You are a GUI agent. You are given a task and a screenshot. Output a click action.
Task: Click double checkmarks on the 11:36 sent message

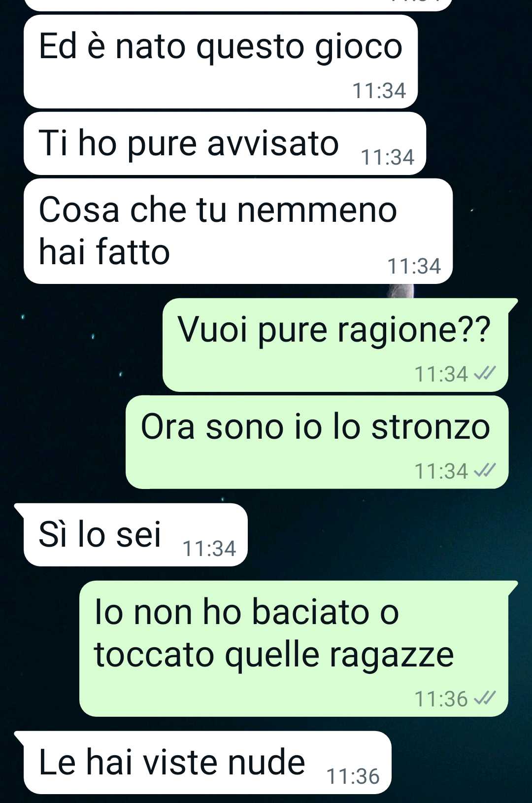[x=484, y=699]
